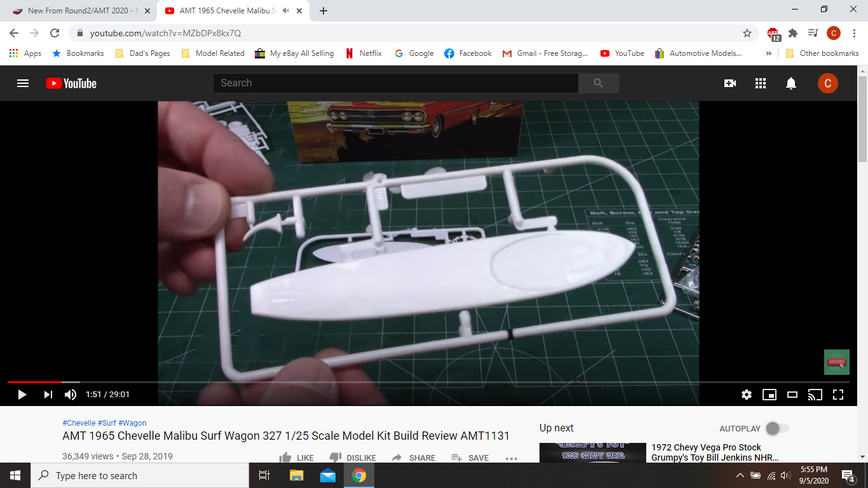Go forward in browser history
The image size is (868, 488).
pyautogui.click(x=34, y=33)
